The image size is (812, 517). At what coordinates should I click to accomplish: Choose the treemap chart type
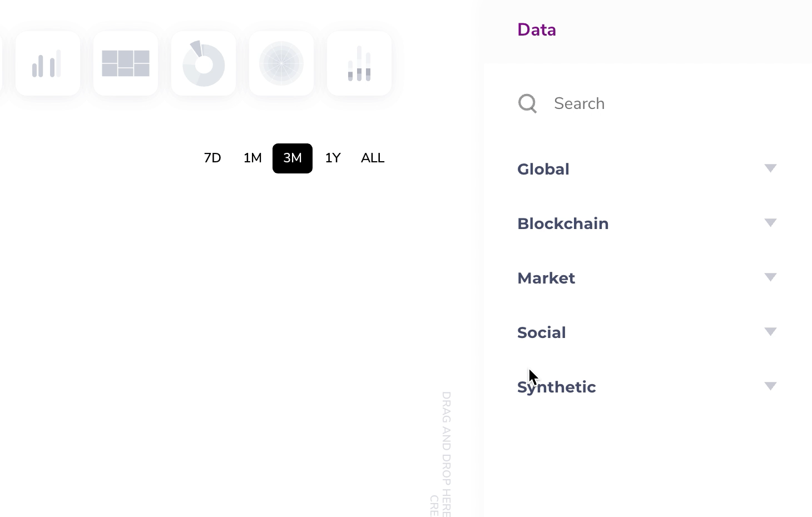[126, 63]
